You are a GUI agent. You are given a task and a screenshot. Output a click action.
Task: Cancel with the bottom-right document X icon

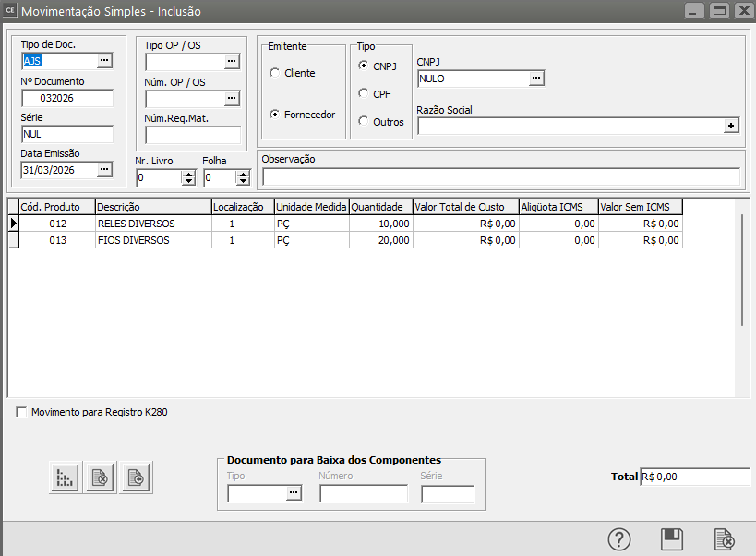pyautogui.click(x=724, y=539)
